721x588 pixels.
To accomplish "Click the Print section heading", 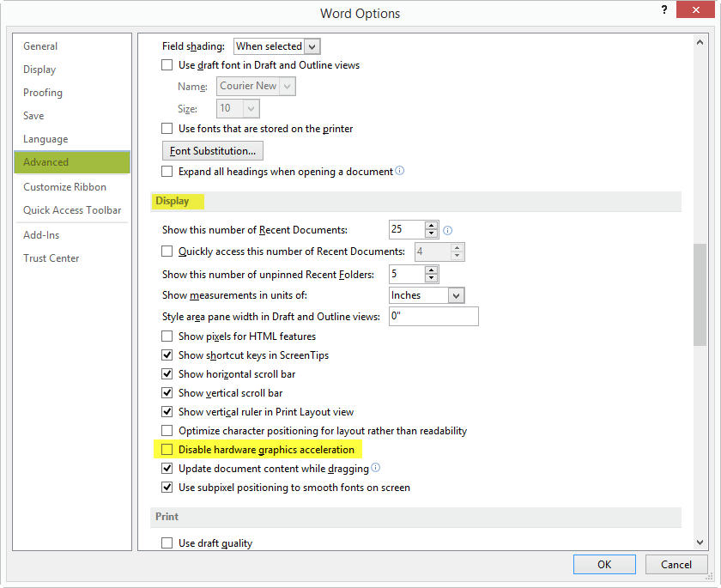I will tap(167, 517).
